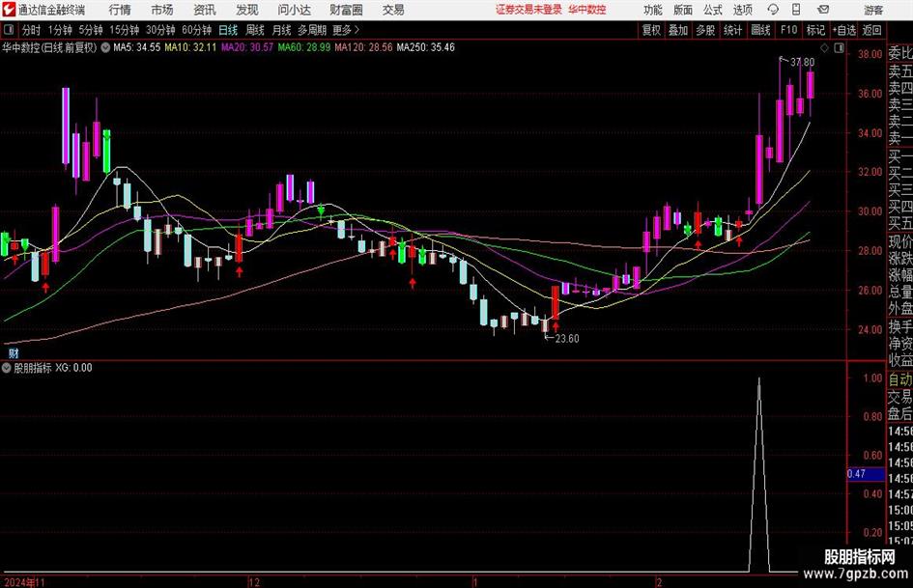913x588 pixels.
Task: Click the diamond icon at chart top right
Action: coord(824,47)
